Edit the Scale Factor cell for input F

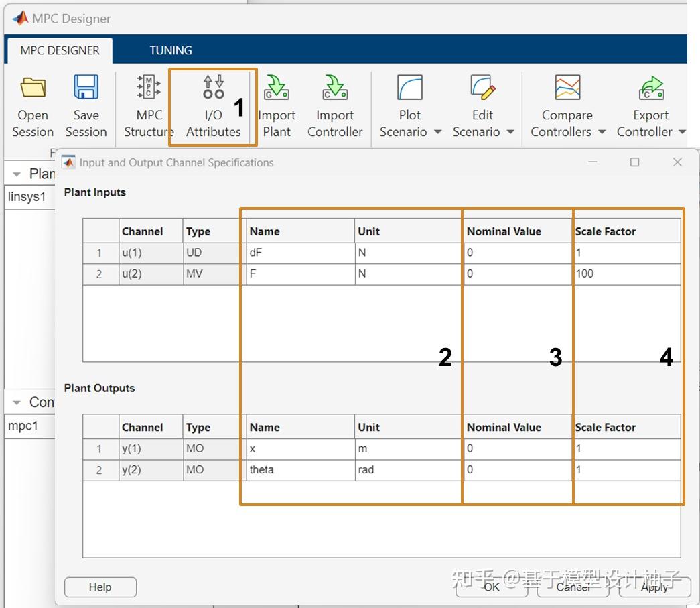click(x=626, y=274)
